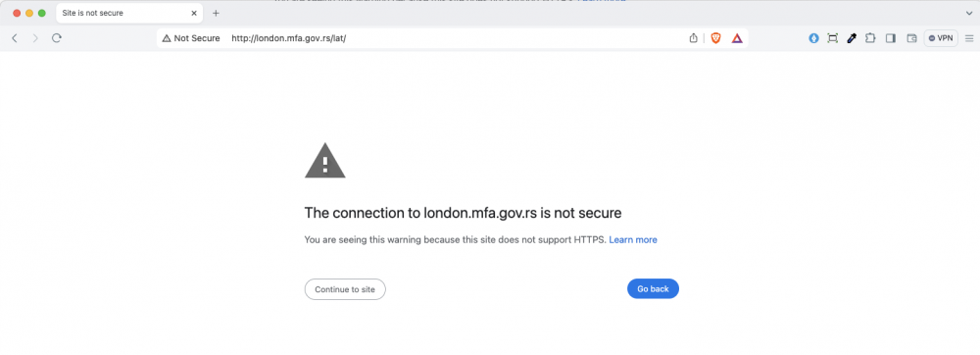980x355 pixels.
Task: Click the blue pen-nib extension icon
Action: (x=813, y=38)
